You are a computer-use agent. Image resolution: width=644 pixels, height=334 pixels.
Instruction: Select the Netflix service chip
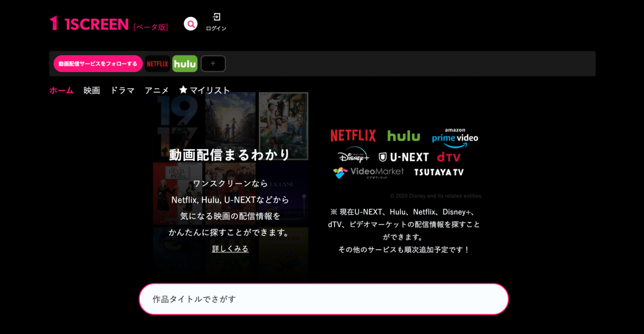click(x=158, y=64)
